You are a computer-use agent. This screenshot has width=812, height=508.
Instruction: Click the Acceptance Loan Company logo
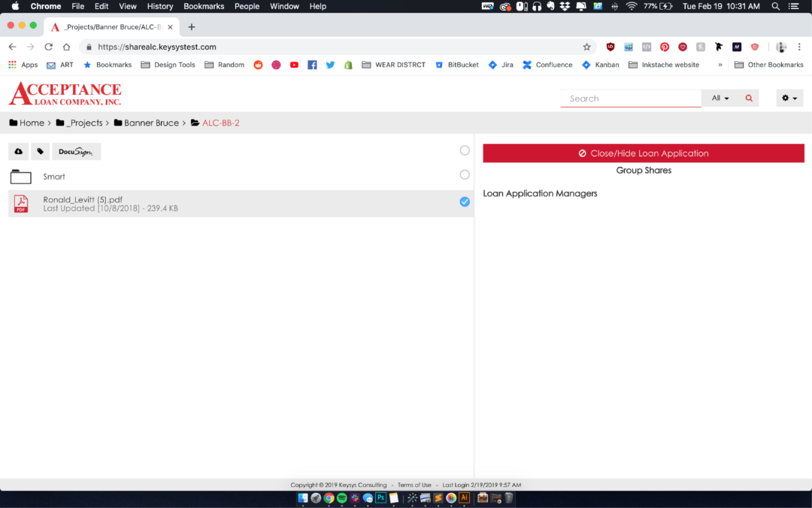65,95
